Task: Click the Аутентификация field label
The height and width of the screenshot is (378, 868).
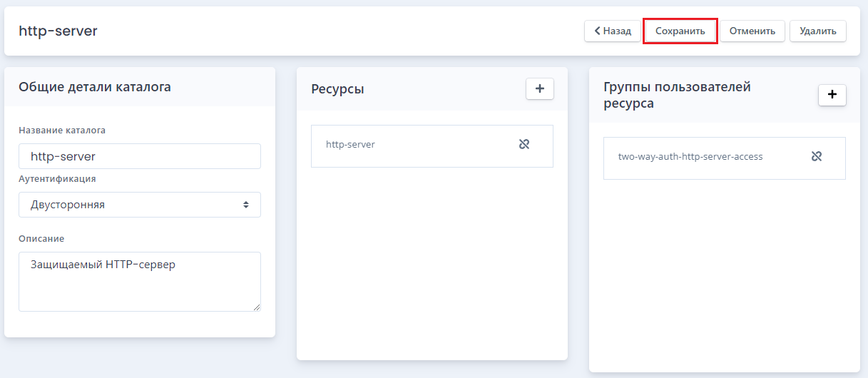Action: click(x=57, y=179)
